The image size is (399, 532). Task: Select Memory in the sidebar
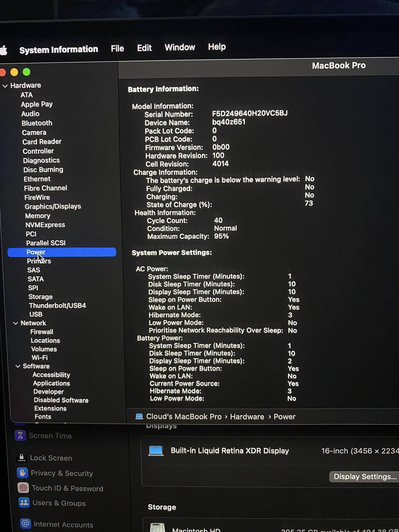point(37,216)
